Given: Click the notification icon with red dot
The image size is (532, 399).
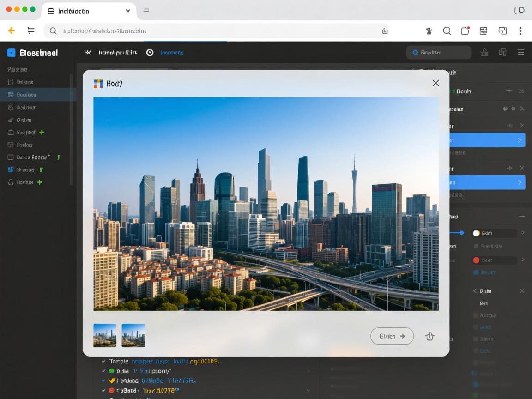Looking at the screenshot, I should 465,30.
